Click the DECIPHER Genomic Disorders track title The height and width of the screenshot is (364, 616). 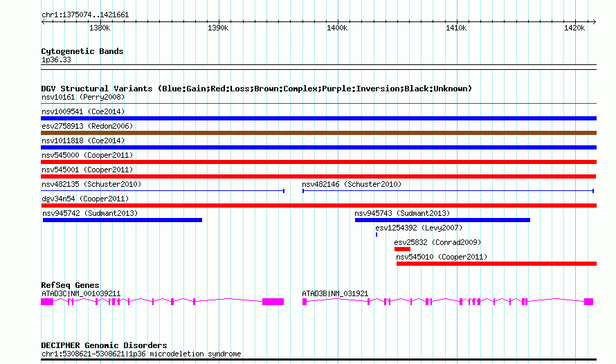click(104, 345)
